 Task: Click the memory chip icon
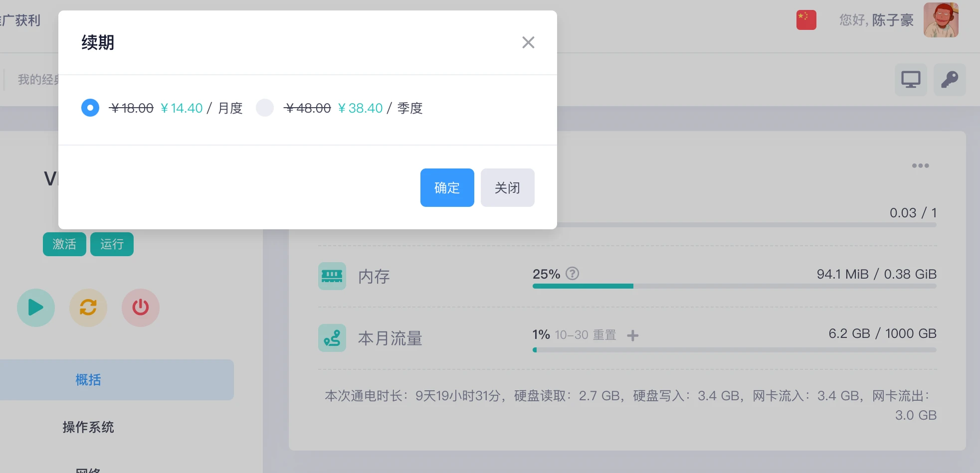332,276
